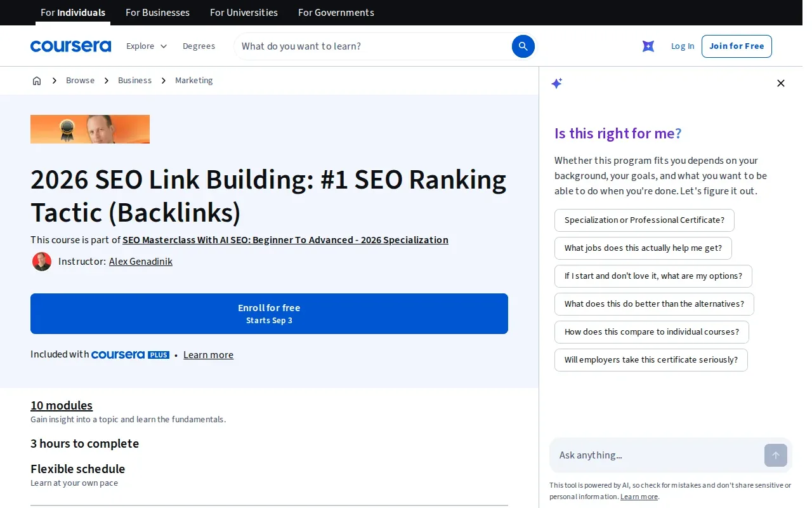Click the 'Is this right for me?' heading
The image size is (812, 508).
(x=618, y=133)
